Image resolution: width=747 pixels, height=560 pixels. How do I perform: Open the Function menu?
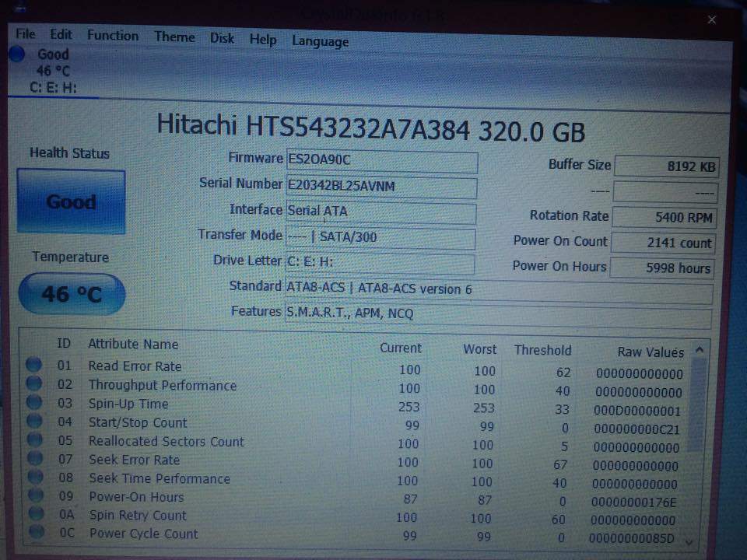pyautogui.click(x=113, y=36)
